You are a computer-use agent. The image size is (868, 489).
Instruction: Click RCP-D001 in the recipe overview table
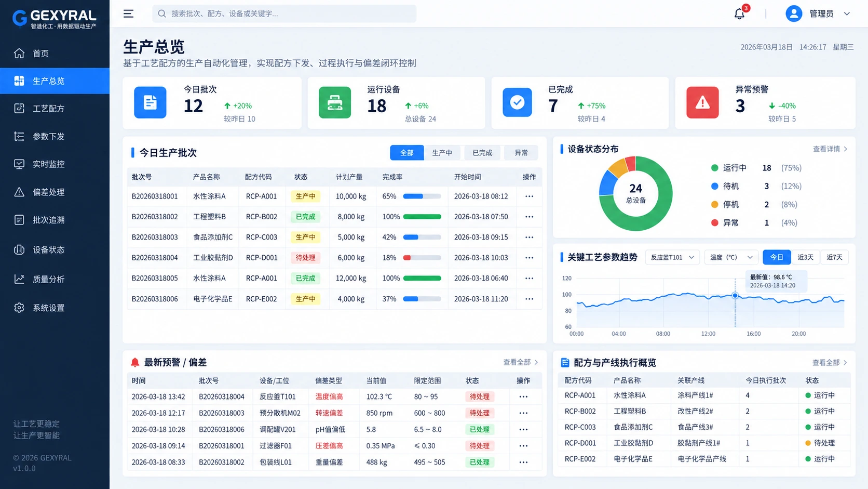click(580, 443)
